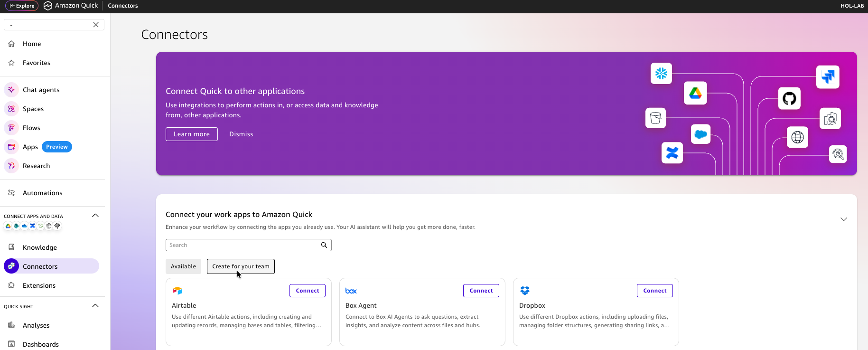The width and height of the screenshot is (868, 350).
Task: Click the Snowflake icon in the banner
Action: (661, 73)
